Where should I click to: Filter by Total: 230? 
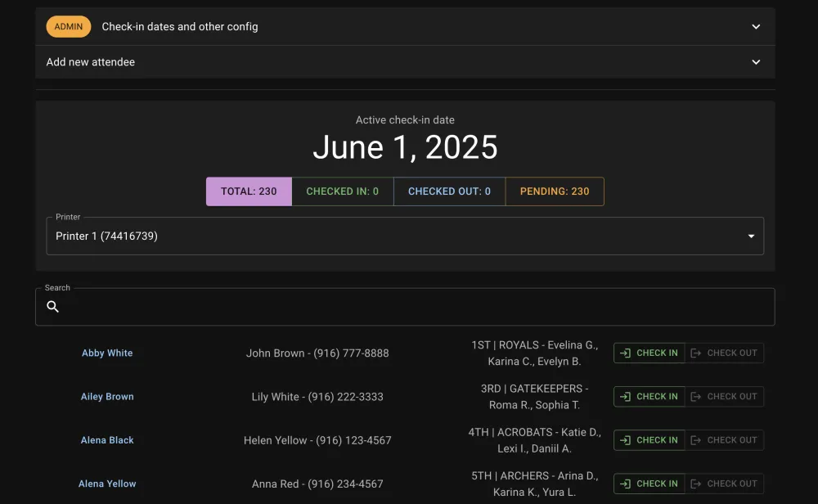coord(249,191)
